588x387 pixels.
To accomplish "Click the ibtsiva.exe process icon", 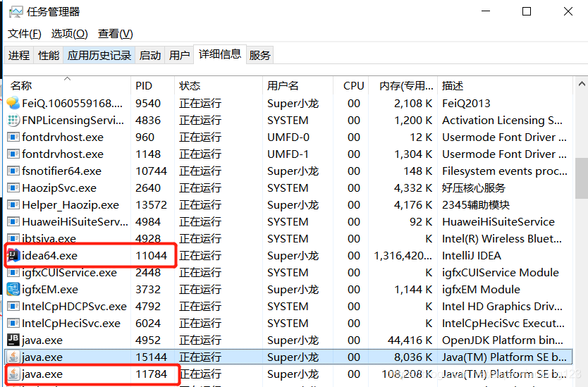I will [13, 238].
